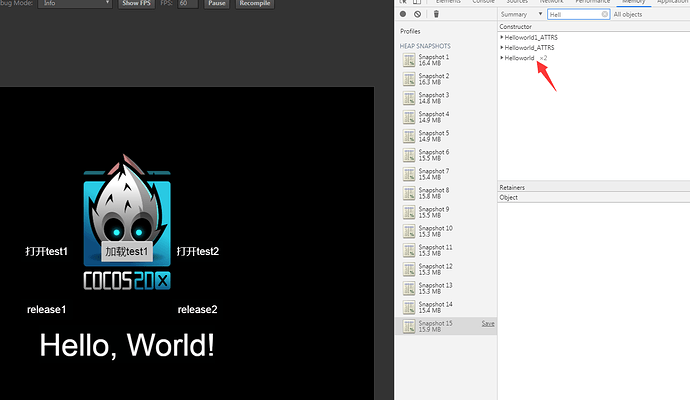Clear all profiles icon
Viewport: 690px width, 400px height.
click(x=417, y=14)
